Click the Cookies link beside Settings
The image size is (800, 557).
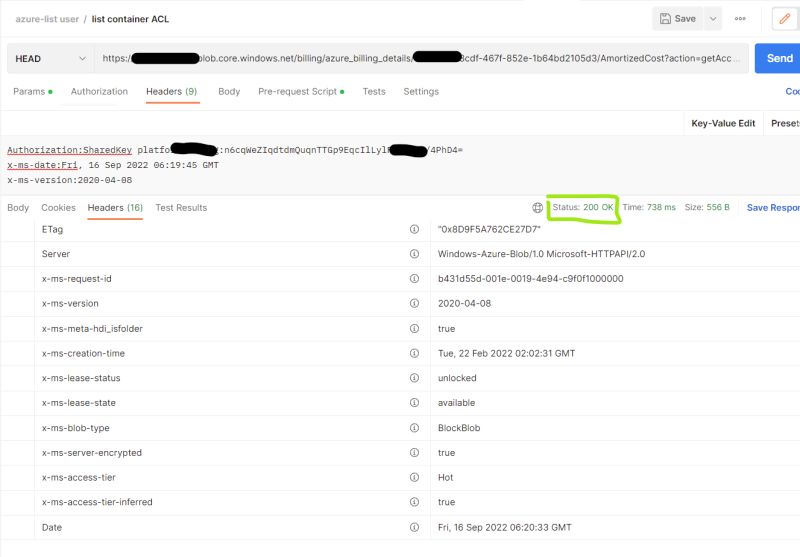click(x=792, y=92)
